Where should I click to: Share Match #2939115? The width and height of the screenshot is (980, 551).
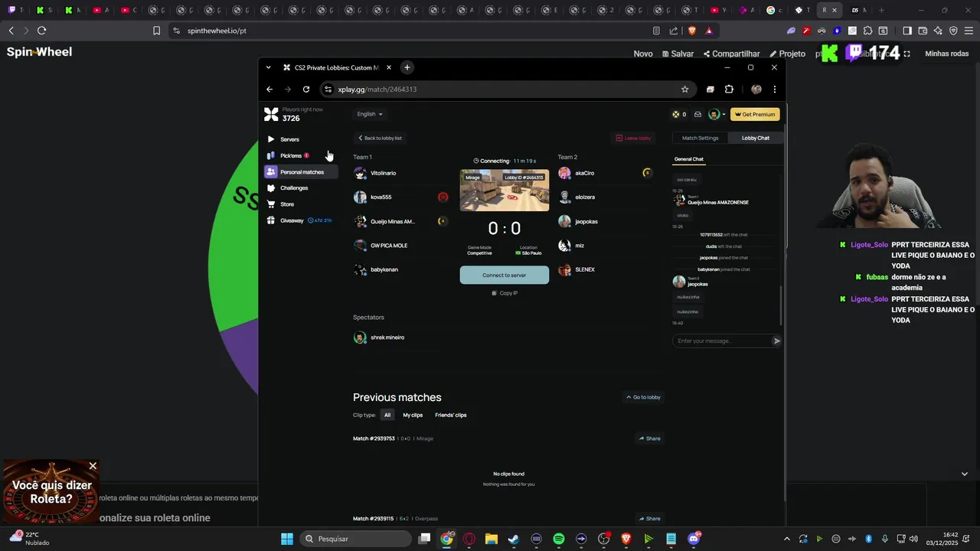coord(650,519)
